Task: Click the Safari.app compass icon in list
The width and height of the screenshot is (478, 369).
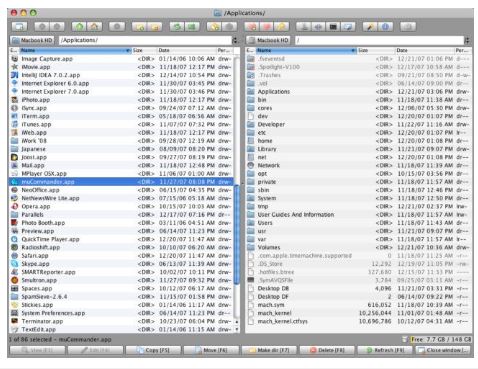Action: pos(15,256)
